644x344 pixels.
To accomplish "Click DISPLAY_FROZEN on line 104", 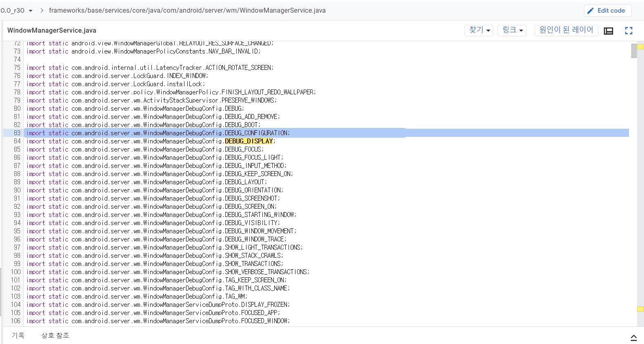I will (264, 304).
